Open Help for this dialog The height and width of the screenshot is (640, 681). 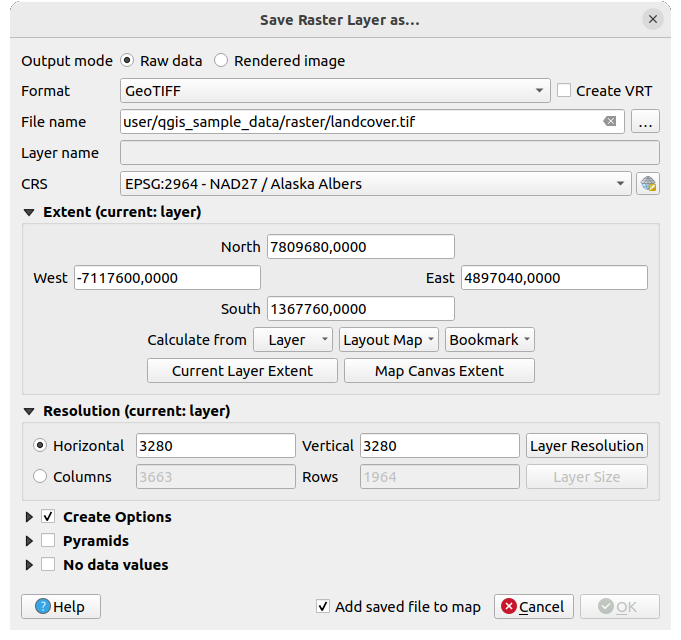[60, 607]
